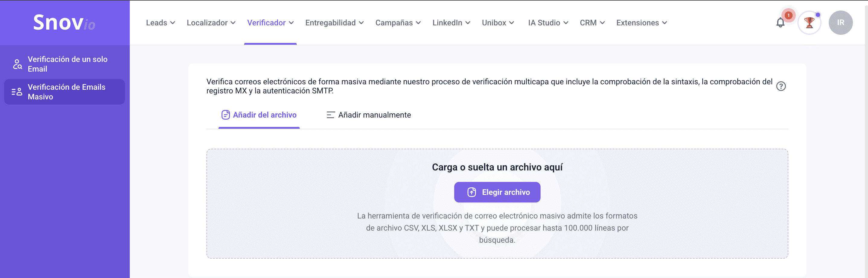Open the IA Studio menu
Image resolution: width=868 pixels, height=278 pixels.
pyautogui.click(x=548, y=23)
